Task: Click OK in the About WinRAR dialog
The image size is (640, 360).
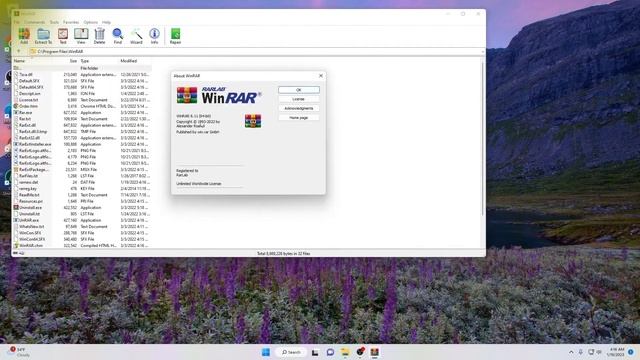Action: [299, 90]
